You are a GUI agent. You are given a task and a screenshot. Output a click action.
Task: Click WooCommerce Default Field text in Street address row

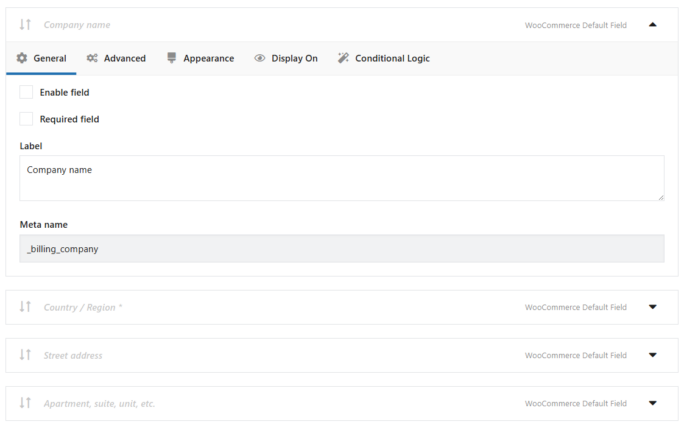click(x=576, y=355)
